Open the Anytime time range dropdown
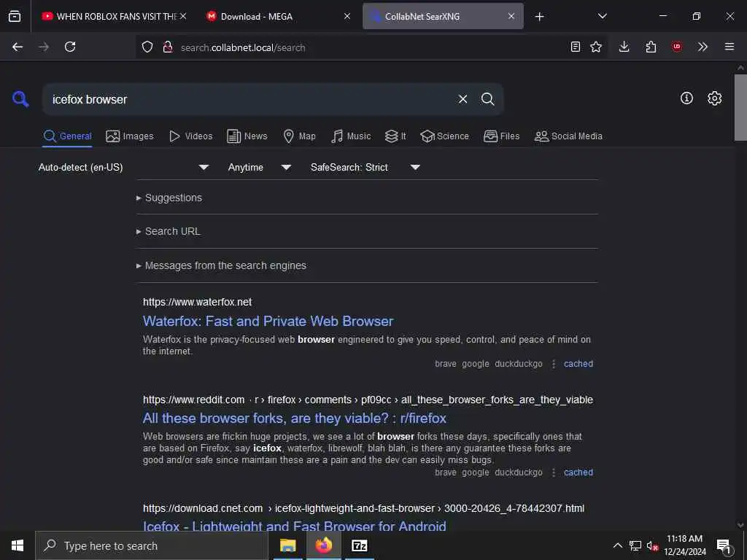The width and height of the screenshot is (747, 560). coord(260,167)
